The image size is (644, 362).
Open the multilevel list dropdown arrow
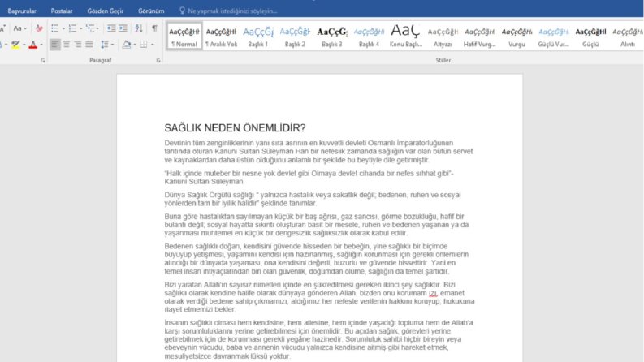pyautogui.click(x=97, y=28)
